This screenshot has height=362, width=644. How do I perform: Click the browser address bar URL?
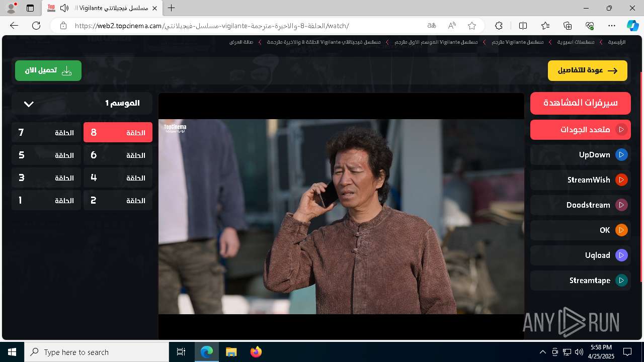212,26
